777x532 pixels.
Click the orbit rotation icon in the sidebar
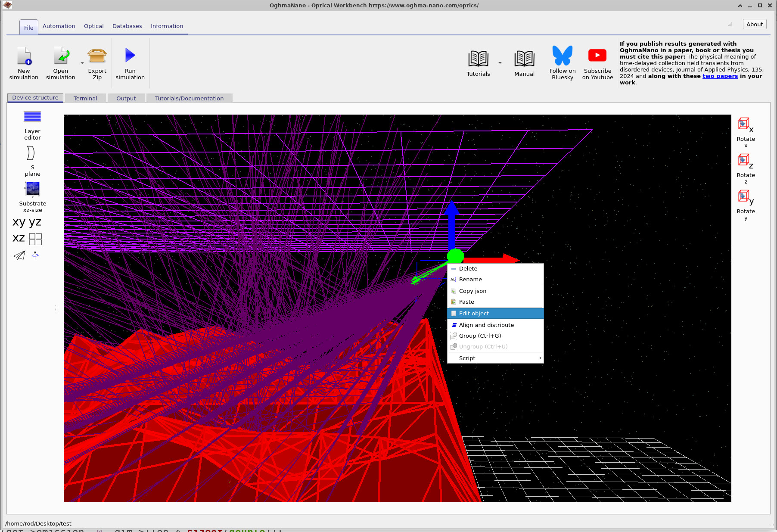click(x=35, y=255)
